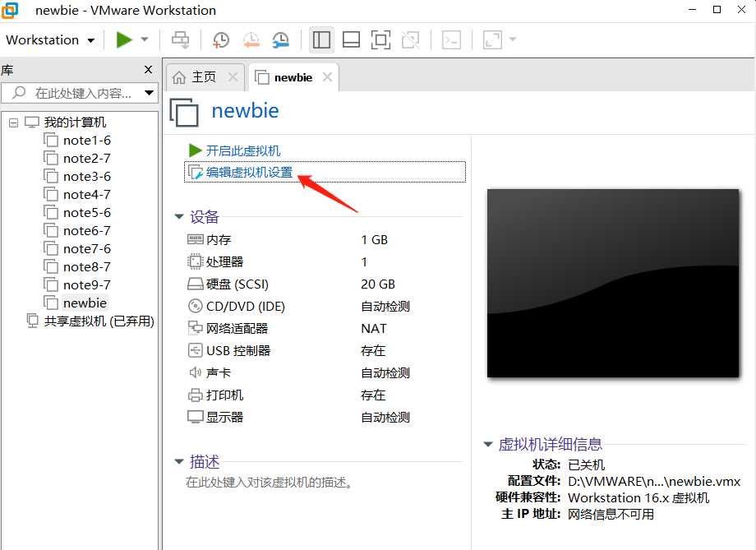756x550 pixels.
Task: Click the library search input field
Action: pos(73,93)
